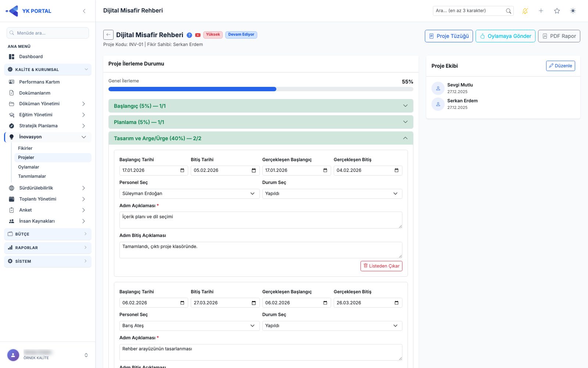588x368 pixels.
Task: Expand the BÜTÇE section
Action: tap(48, 234)
